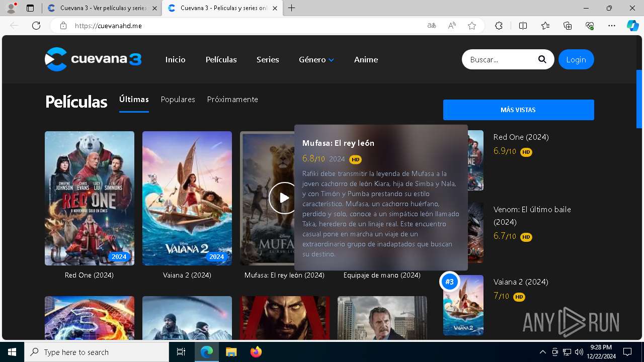Open browser extensions icon
The width and height of the screenshot is (644, 362).
pos(499,26)
